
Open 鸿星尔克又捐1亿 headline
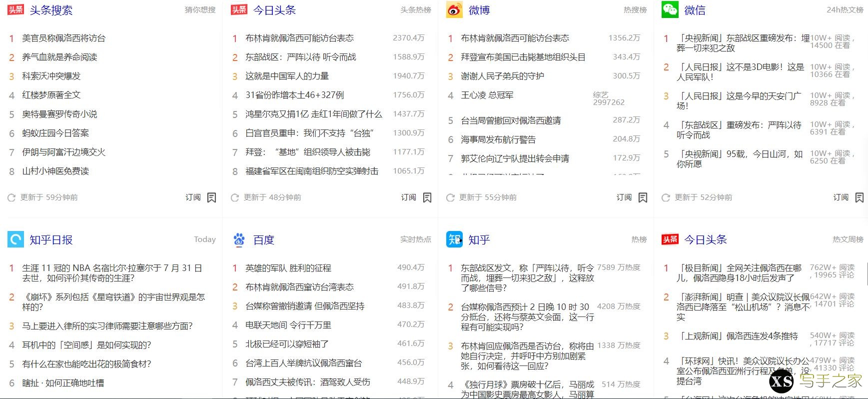pos(314,114)
